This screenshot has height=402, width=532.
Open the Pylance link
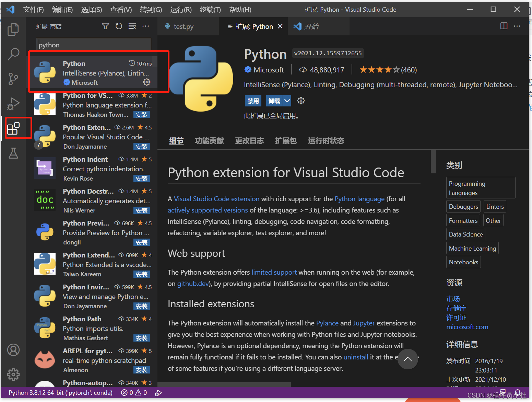pos(327,323)
